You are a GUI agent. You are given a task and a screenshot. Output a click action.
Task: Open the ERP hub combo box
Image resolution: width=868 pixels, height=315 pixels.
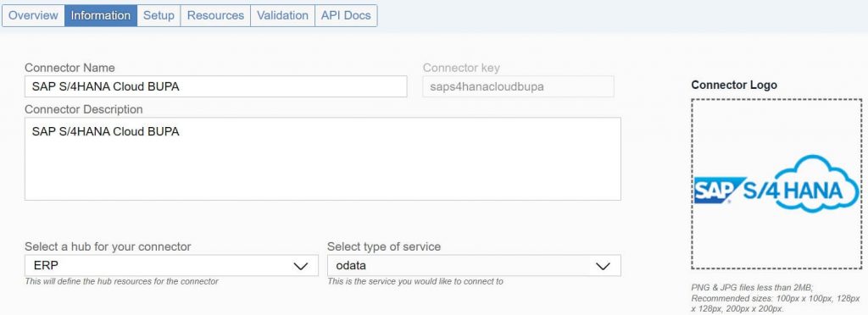coord(171,265)
